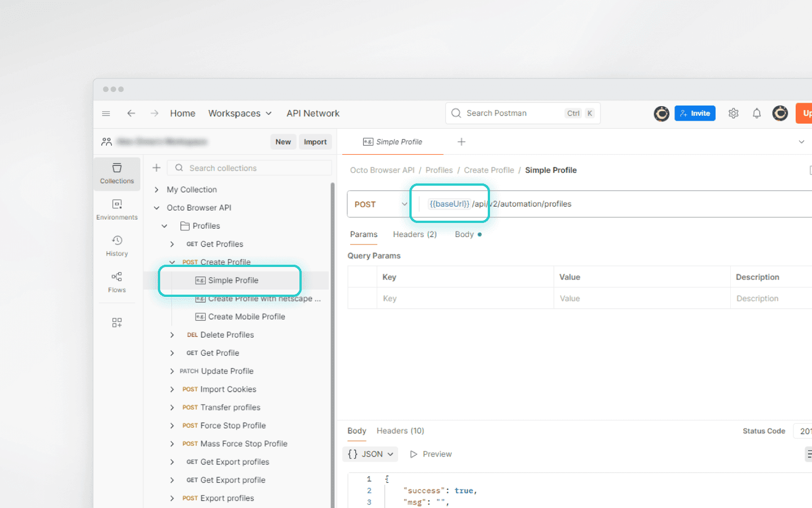Open Profiles breadcrumb link

439,170
